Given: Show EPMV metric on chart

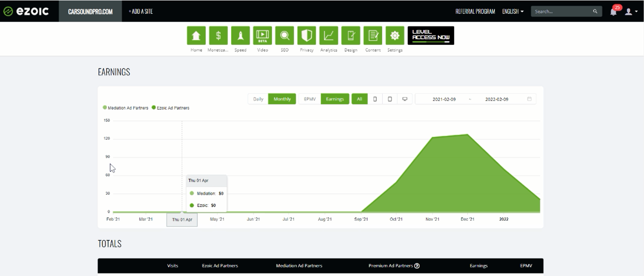Looking at the screenshot, I should click(x=310, y=99).
